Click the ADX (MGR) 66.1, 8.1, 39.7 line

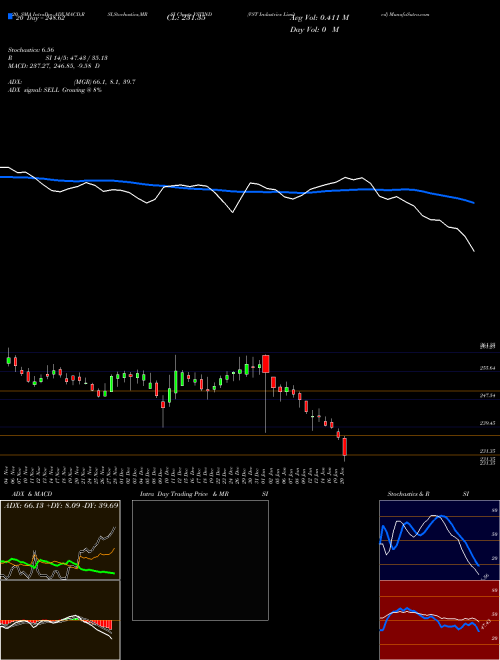(x=72, y=82)
